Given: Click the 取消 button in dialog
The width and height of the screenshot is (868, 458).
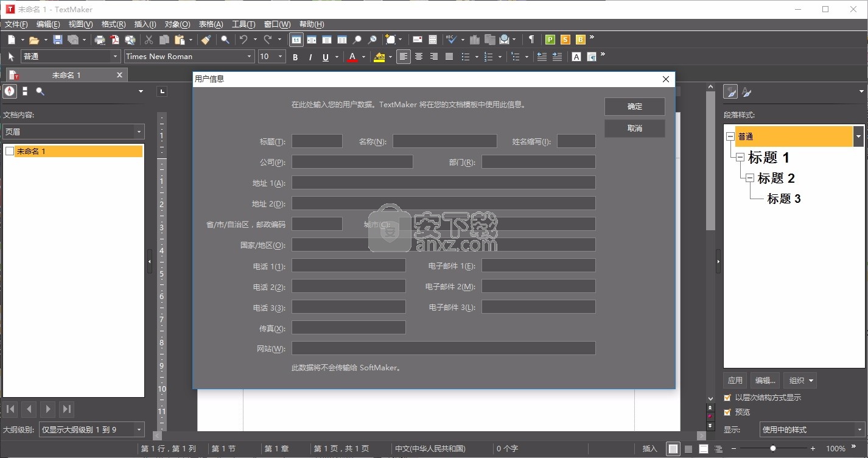Looking at the screenshot, I should (635, 129).
